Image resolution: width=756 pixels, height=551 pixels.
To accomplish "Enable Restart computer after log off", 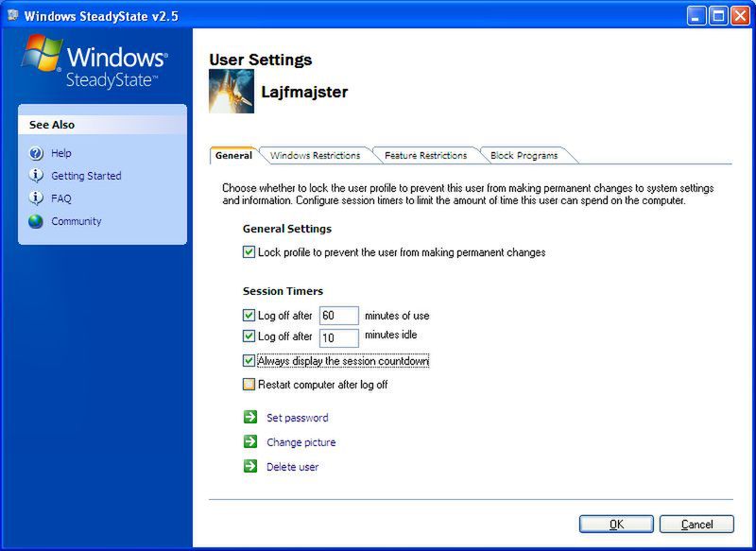I will (249, 385).
